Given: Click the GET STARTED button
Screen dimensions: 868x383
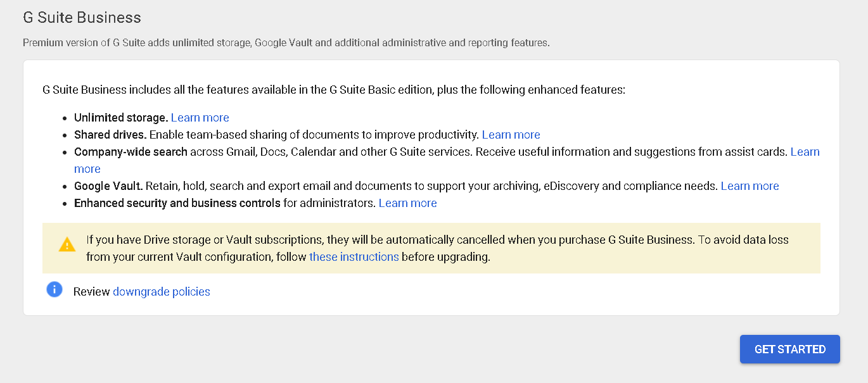Looking at the screenshot, I should tap(789, 349).
